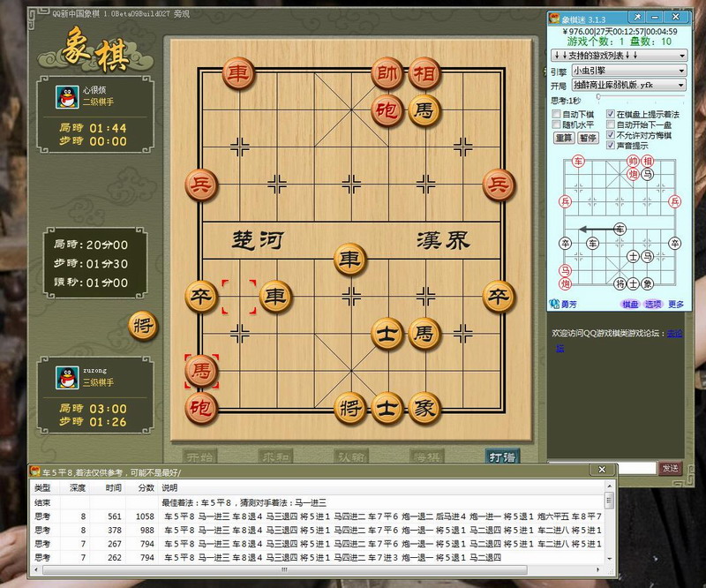The width and height of the screenshot is (706, 588).
Task: Click the 求和 draw button
Action: tap(275, 456)
